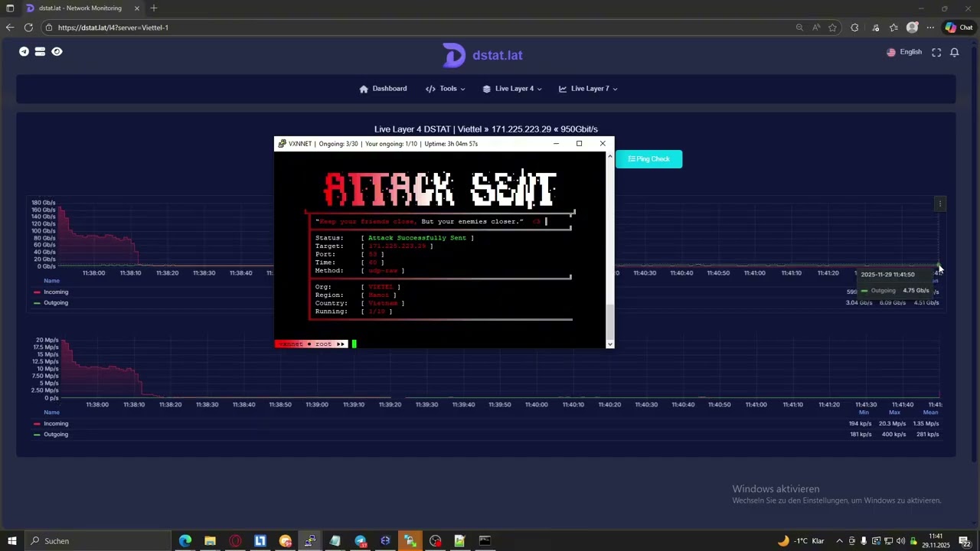View site info via the address bar lock icon
Screen dimensions: 980x551
coord(49,28)
